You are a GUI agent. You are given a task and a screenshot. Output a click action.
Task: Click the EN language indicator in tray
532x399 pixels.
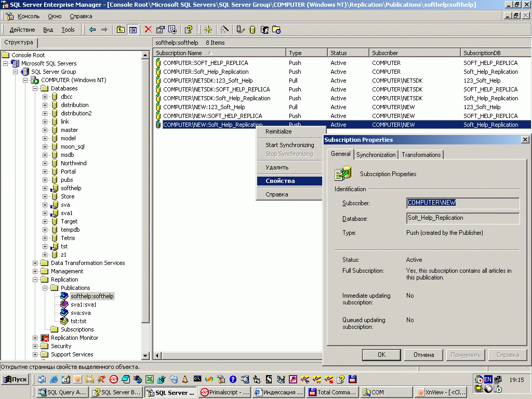pyautogui.click(x=488, y=379)
